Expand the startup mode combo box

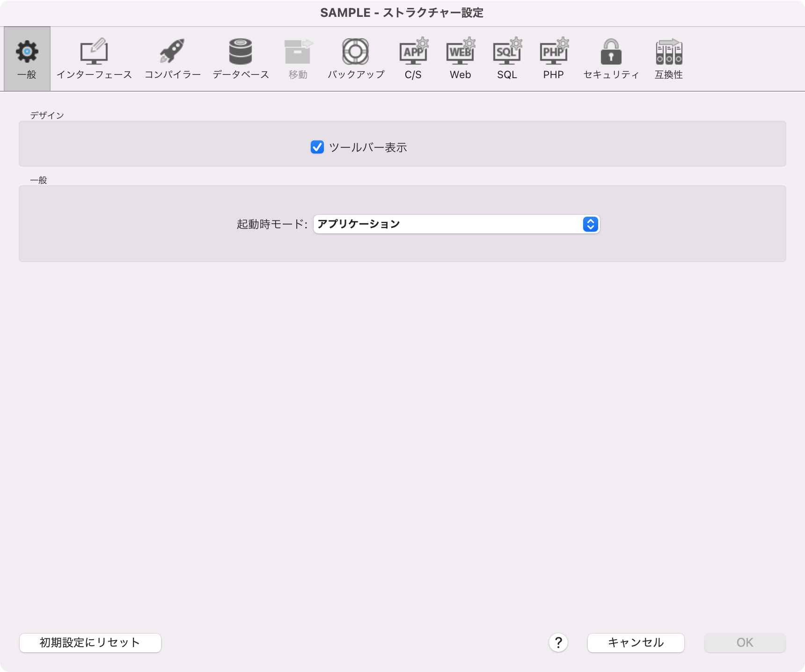coord(591,224)
